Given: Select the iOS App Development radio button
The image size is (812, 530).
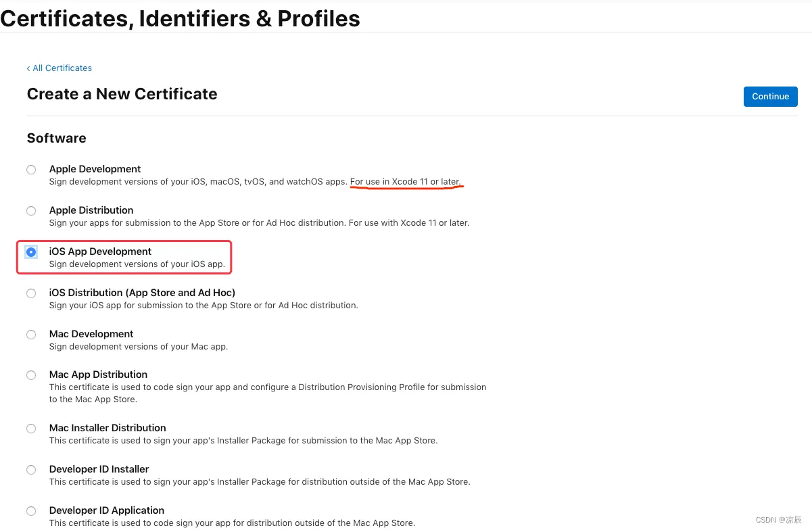Looking at the screenshot, I should tap(31, 252).
